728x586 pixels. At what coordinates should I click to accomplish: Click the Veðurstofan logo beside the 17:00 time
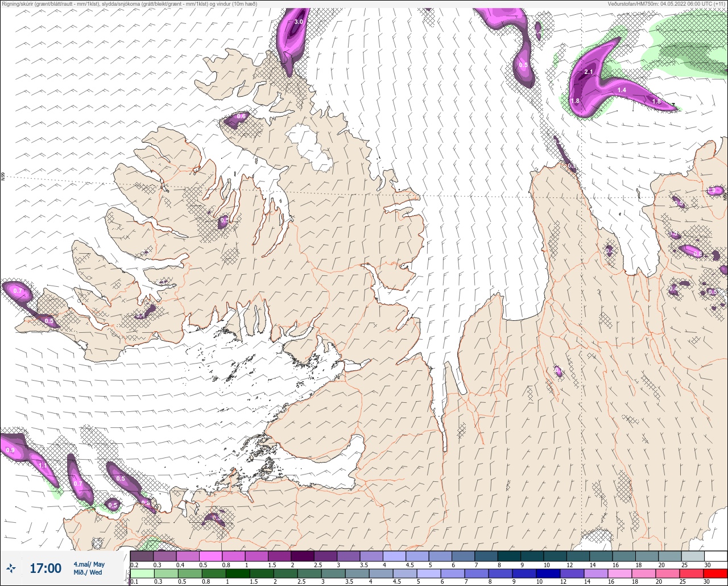pyautogui.click(x=12, y=568)
